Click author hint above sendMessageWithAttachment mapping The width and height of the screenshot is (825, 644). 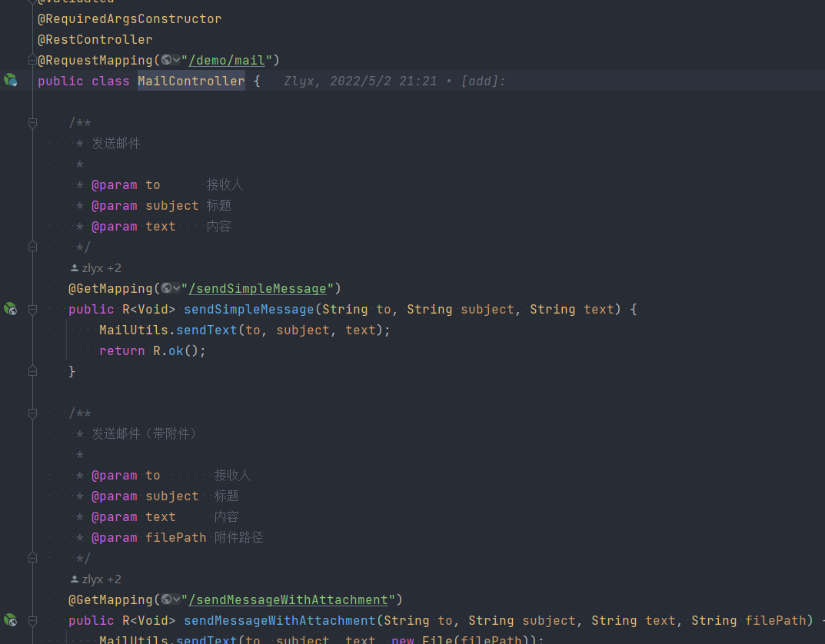click(96, 579)
